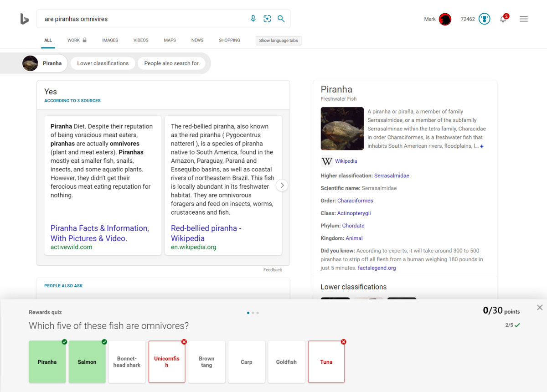Screen dimensions: 547x392
Task: Show next source card with arrow
Action: point(282,186)
